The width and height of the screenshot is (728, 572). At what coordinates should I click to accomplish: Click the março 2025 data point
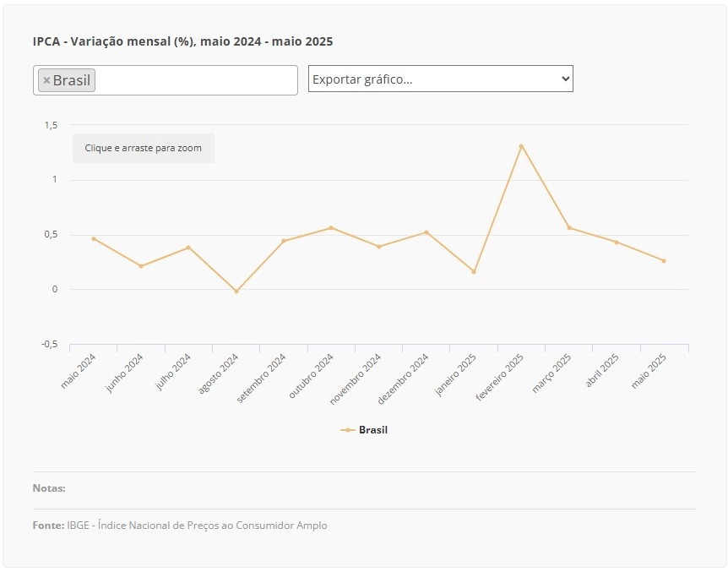(x=569, y=227)
